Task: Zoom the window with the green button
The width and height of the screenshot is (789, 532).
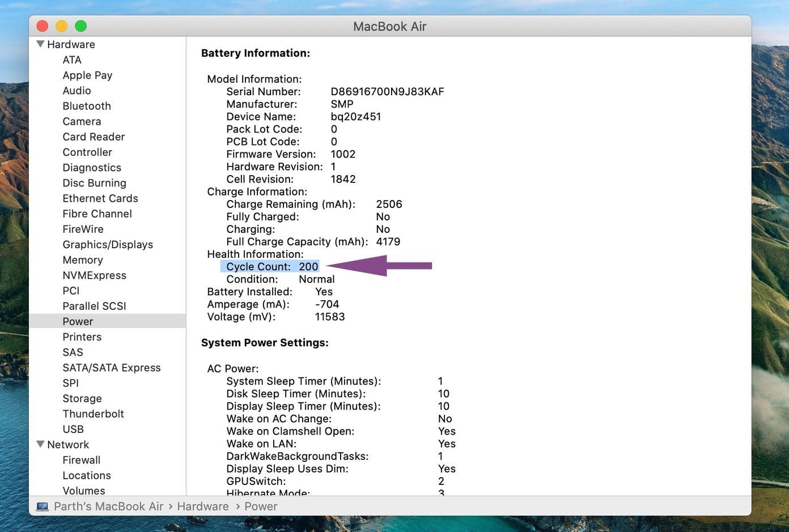Action: click(x=81, y=26)
